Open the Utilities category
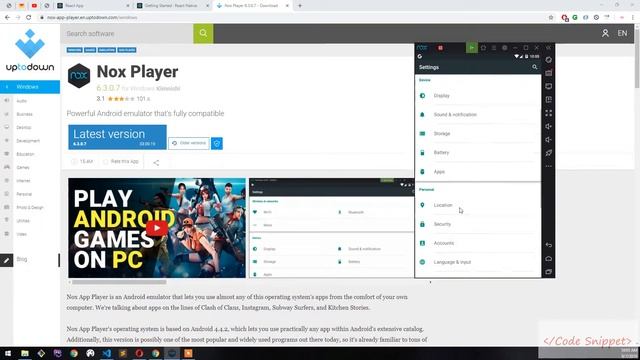 23,221
